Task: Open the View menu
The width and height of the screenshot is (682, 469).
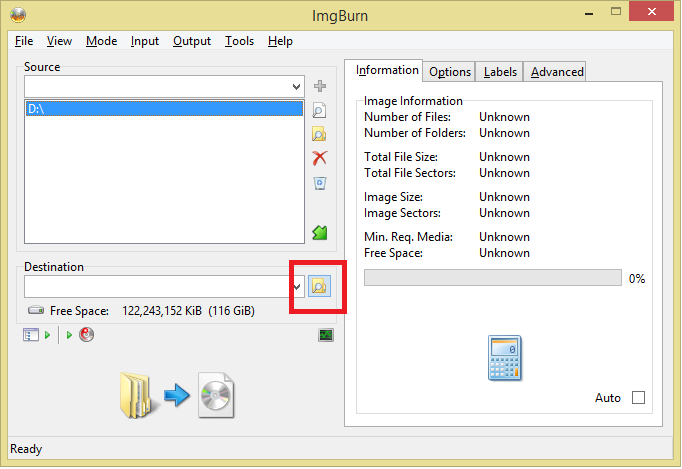Action: 59,41
